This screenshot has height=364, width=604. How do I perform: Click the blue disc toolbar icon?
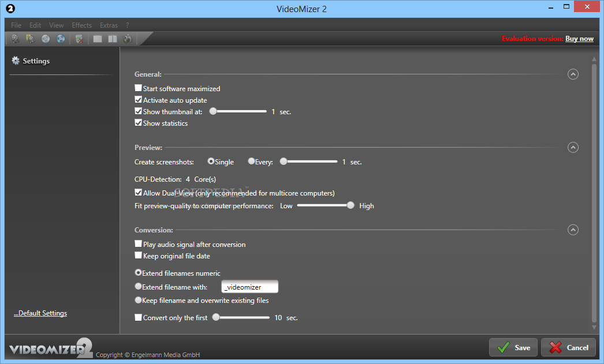click(x=61, y=39)
